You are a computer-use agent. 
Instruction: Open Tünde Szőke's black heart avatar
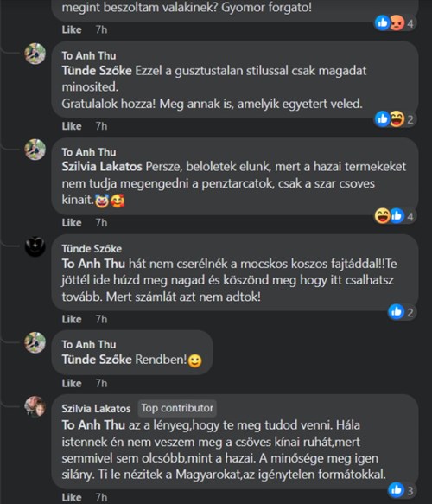(x=35, y=246)
